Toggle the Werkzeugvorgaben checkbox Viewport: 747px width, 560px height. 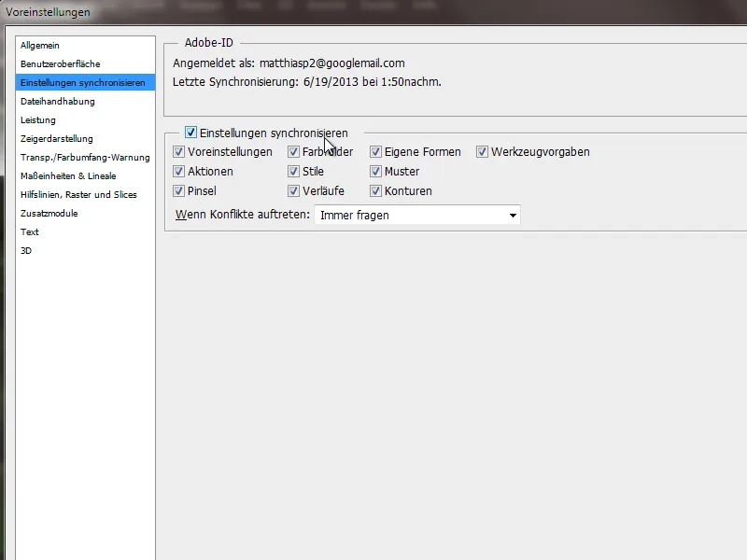(x=482, y=152)
